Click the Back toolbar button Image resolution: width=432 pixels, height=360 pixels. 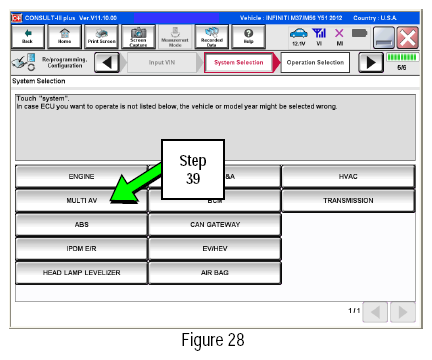click(28, 36)
